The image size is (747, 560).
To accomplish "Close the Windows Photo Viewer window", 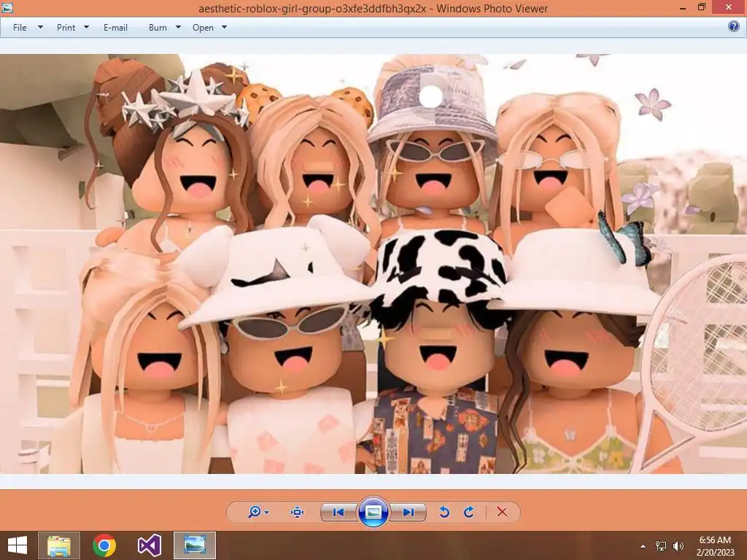I will click(x=729, y=7).
